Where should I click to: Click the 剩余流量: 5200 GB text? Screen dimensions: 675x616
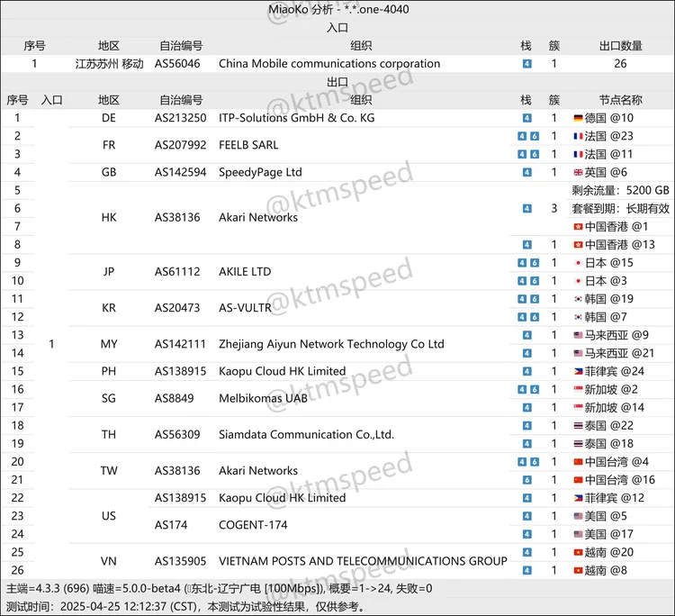tap(620, 191)
